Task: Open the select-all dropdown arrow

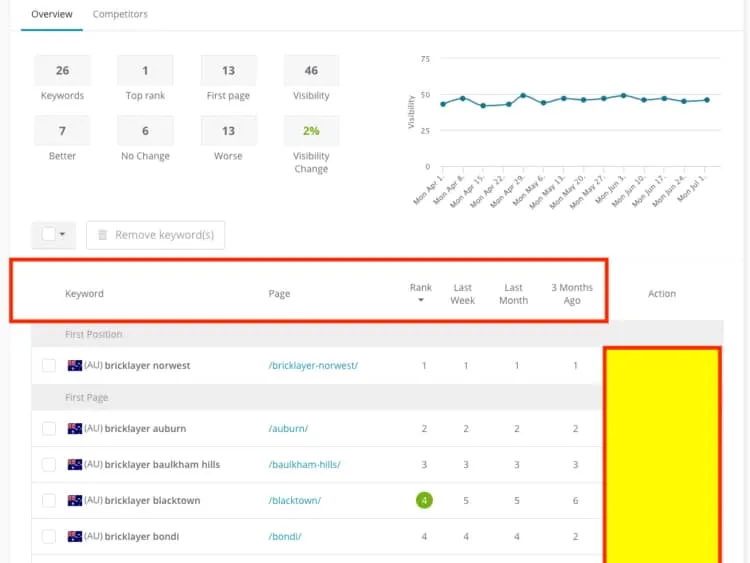Action: coord(62,234)
